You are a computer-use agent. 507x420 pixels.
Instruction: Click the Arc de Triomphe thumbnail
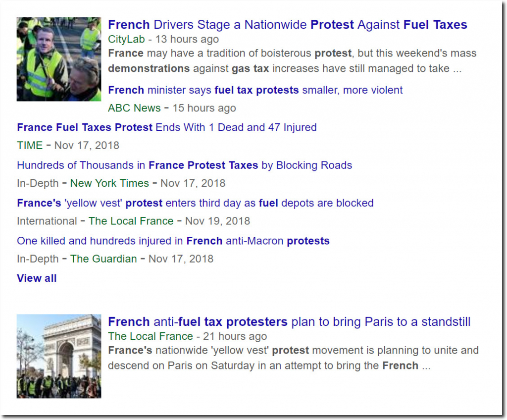58,356
